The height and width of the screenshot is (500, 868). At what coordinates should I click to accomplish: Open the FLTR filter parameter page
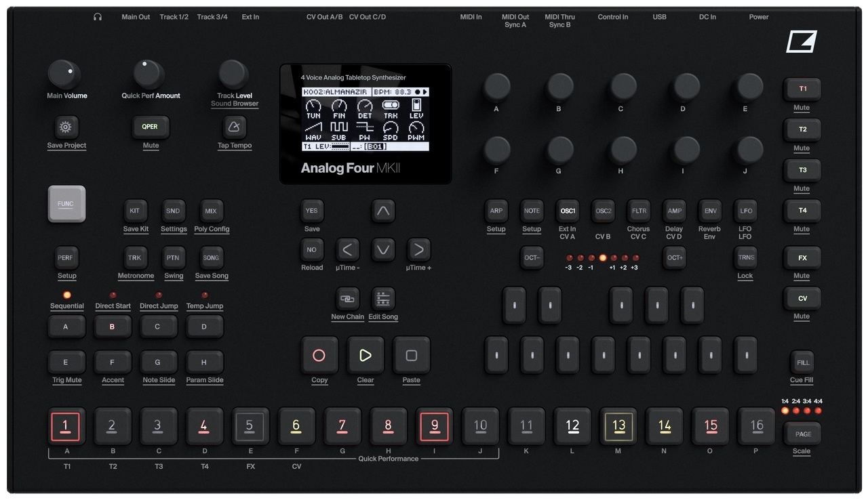coord(638,211)
